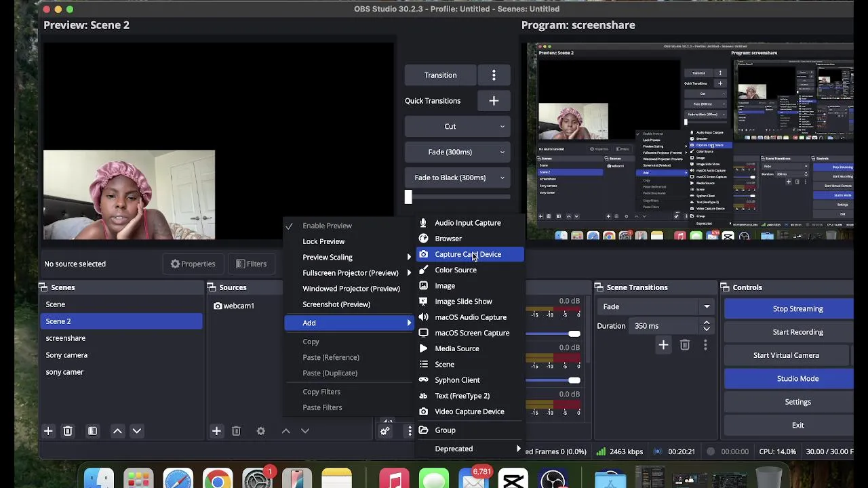Expand Fullscreen Projector (Preview) submenu
868x488 pixels.
click(350, 273)
